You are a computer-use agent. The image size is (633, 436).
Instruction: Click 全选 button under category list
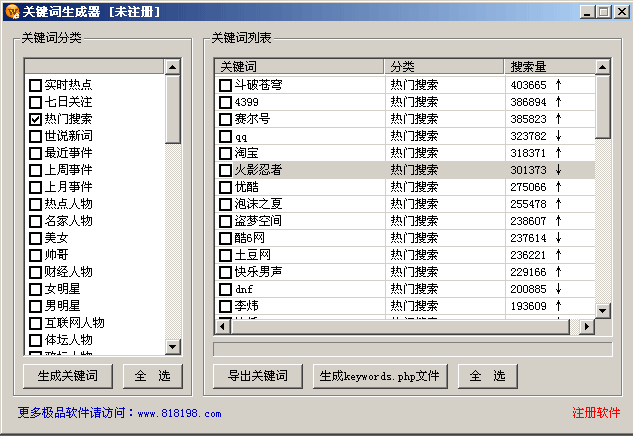(153, 376)
